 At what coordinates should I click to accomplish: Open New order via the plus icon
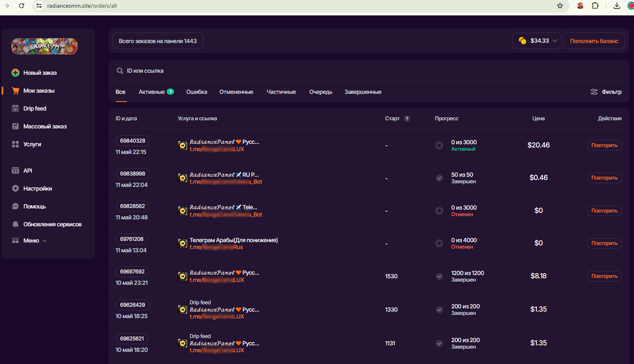tap(15, 73)
